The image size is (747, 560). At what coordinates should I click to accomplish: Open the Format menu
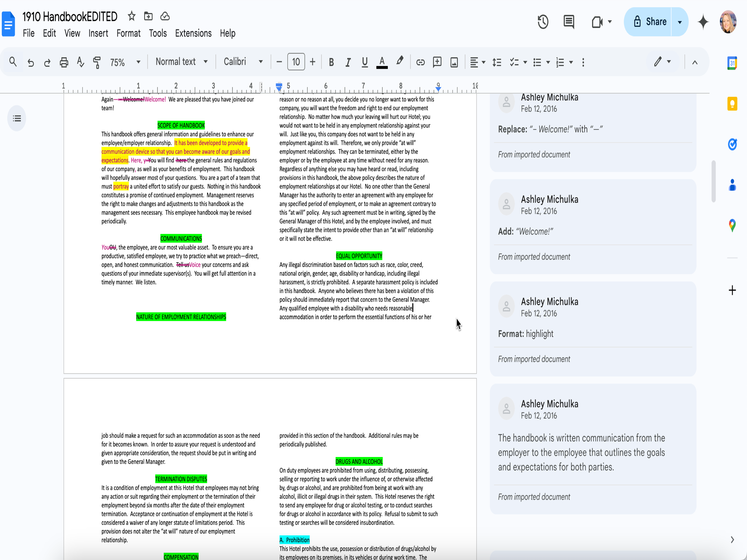tap(128, 33)
